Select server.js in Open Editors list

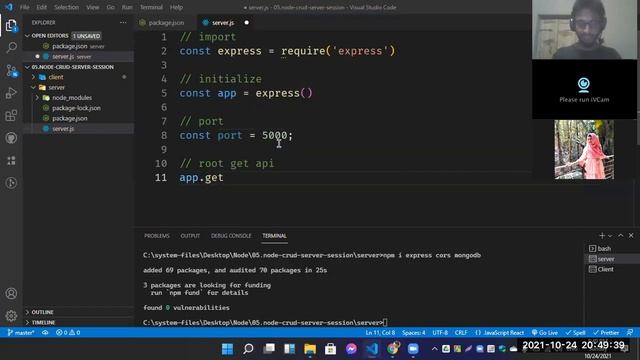click(63, 56)
